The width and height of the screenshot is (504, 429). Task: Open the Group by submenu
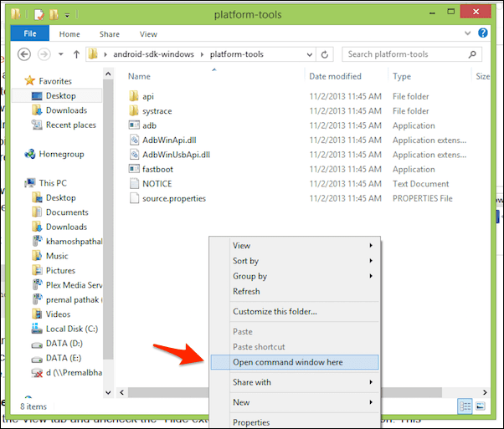click(295, 276)
